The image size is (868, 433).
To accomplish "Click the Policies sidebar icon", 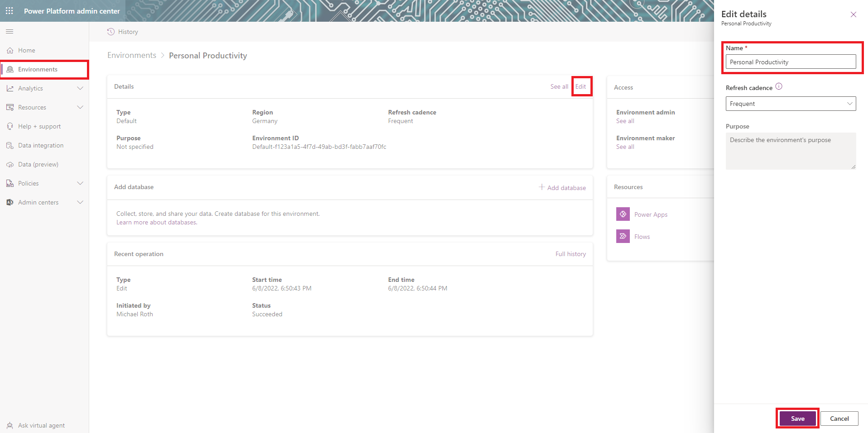I will click(10, 183).
